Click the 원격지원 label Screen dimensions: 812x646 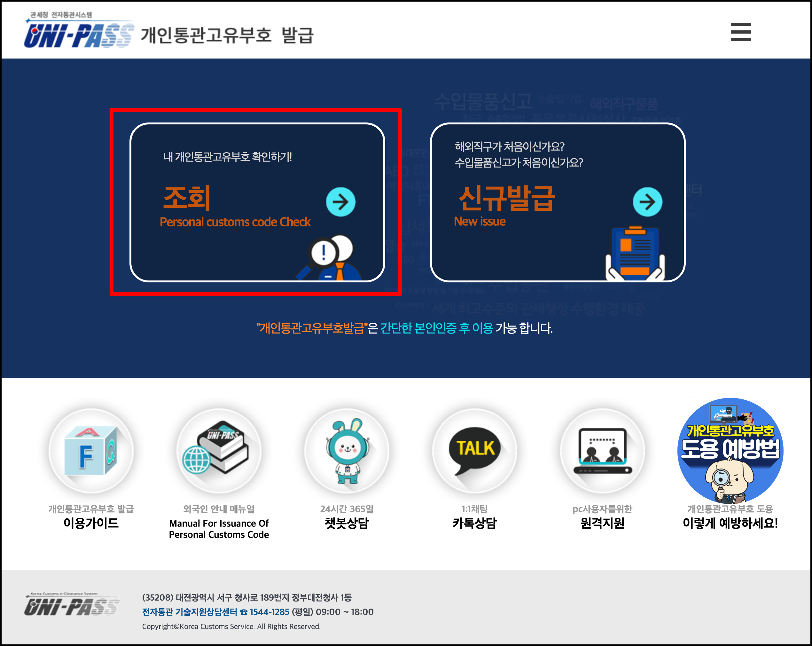[x=603, y=523]
